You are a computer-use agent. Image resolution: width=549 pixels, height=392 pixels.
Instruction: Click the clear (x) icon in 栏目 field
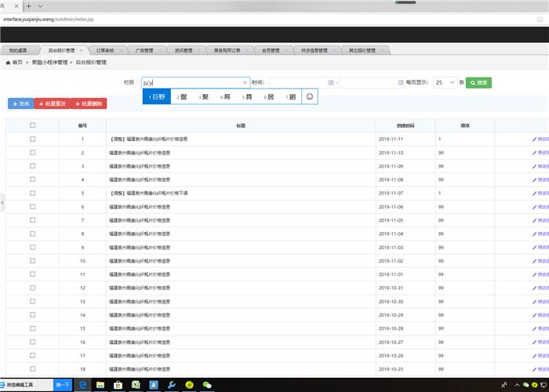pos(245,82)
